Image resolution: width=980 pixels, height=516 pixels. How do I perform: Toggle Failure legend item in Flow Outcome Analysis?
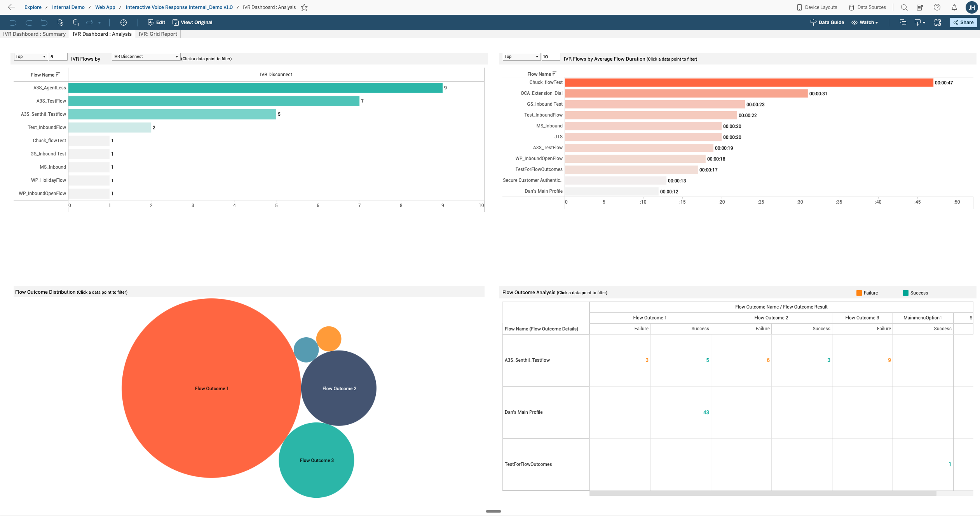point(867,293)
